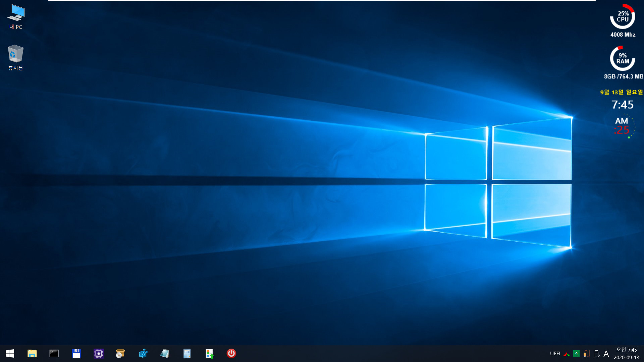Click the UEFI tray indicator

click(x=555, y=354)
